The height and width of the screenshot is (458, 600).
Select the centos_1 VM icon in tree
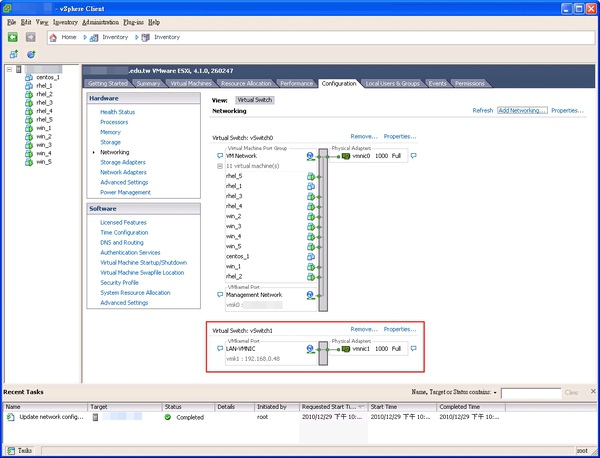29,77
